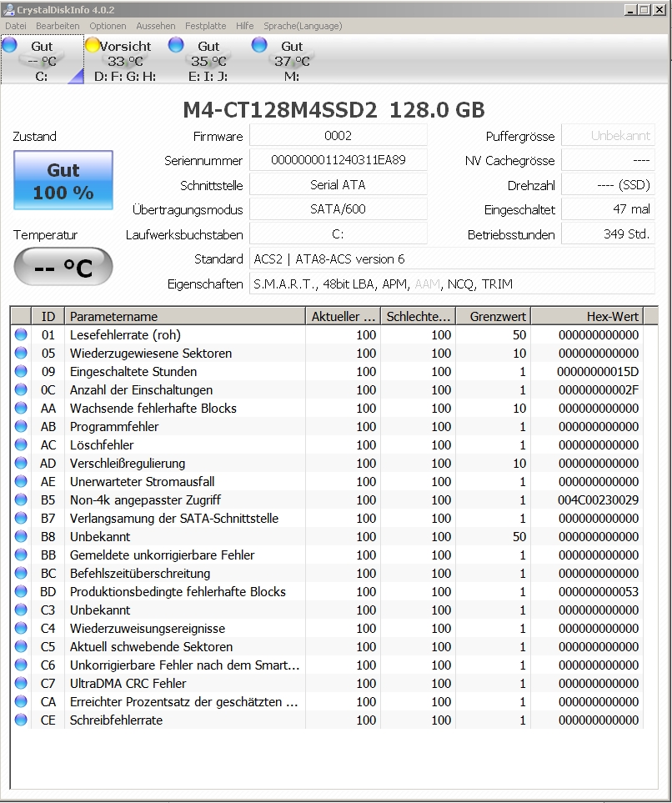Click the Eingeschaltet 47 mal field
672x803 pixels.
click(x=608, y=209)
